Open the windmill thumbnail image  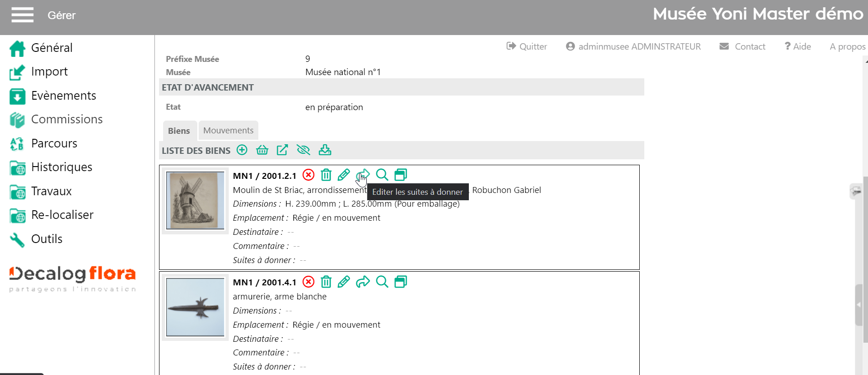coord(195,200)
